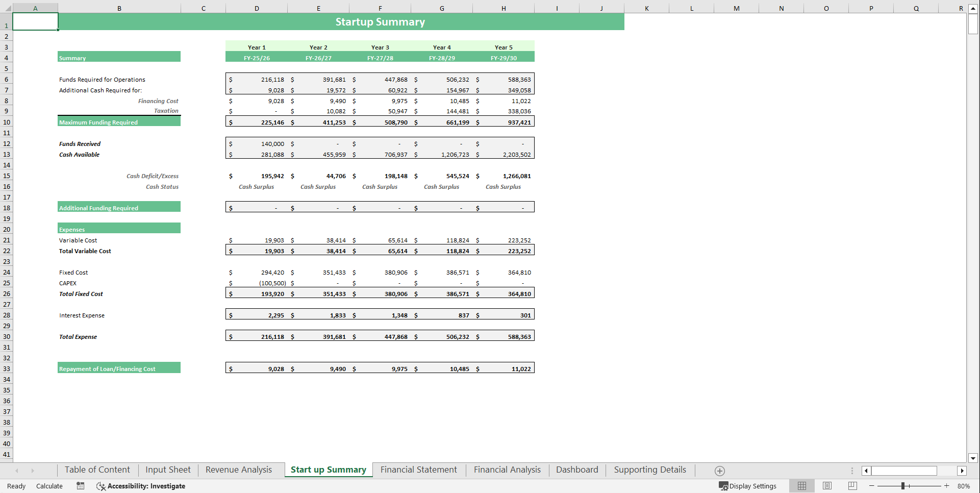
Task: Select column D header
Action: [257, 8]
